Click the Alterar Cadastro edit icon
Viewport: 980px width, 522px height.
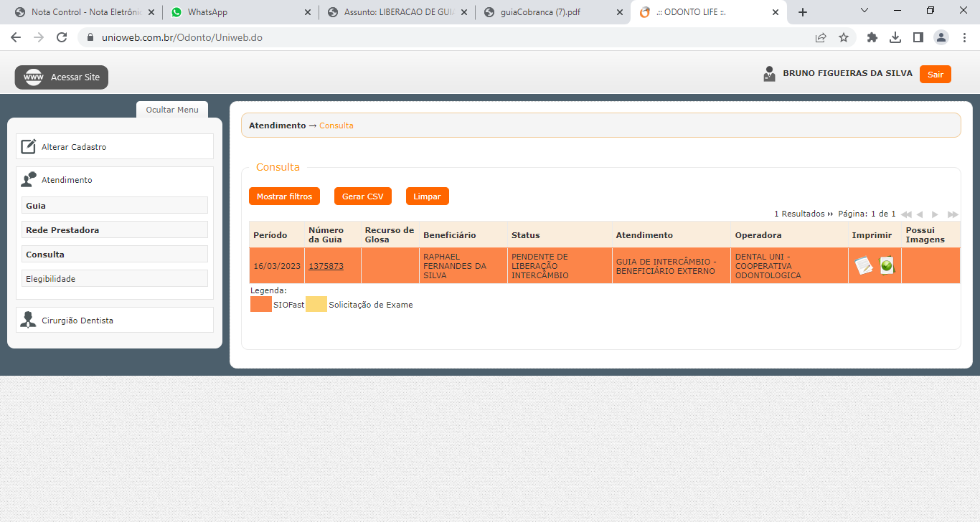tap(28, 146)
